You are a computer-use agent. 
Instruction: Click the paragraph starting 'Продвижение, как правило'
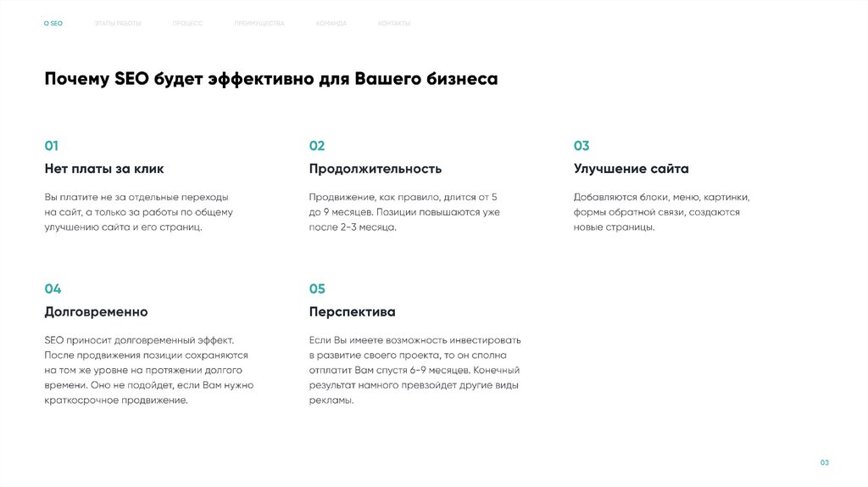404,212
